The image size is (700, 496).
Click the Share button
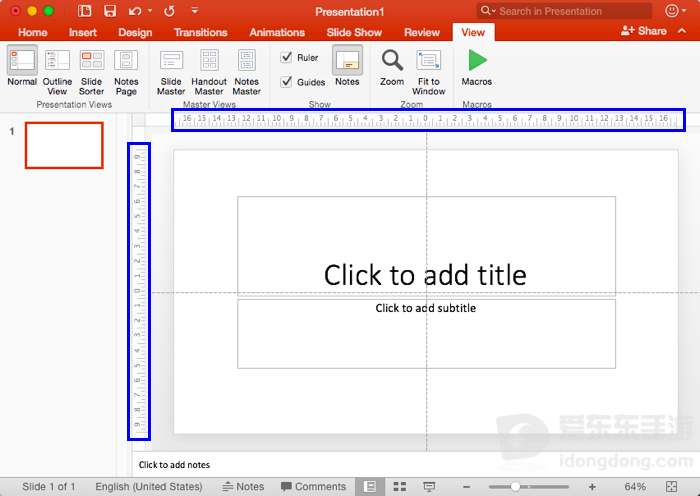click(643, 31)
